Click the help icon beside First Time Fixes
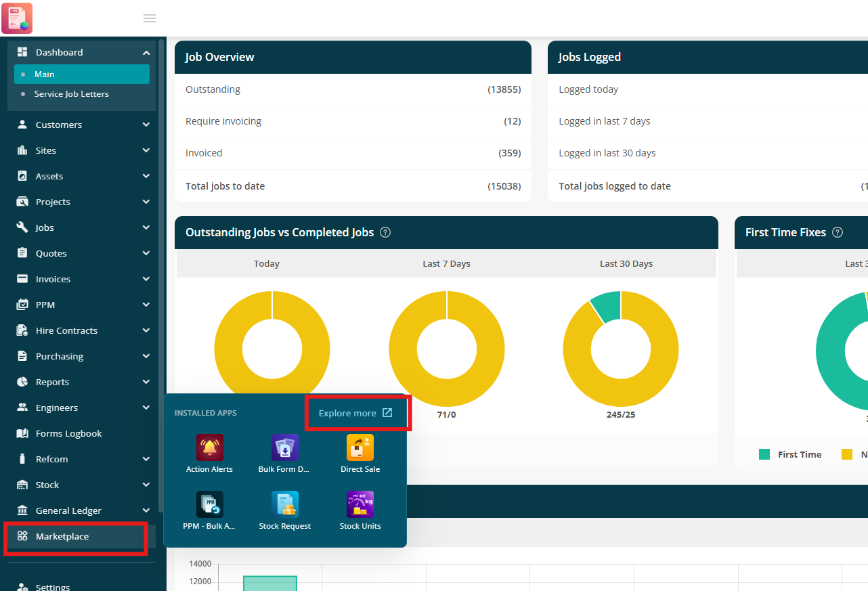 pyautogui.click(x=838, y=232)
